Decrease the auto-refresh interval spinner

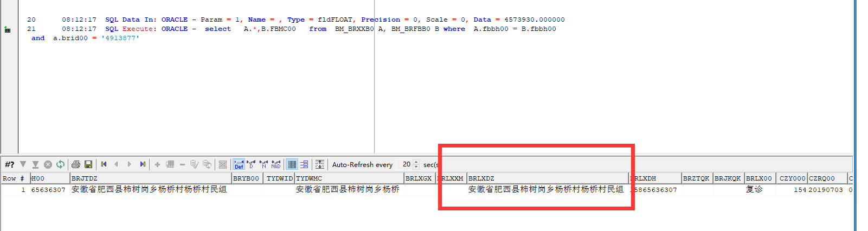pyautogui.click(x=416, y=167)
